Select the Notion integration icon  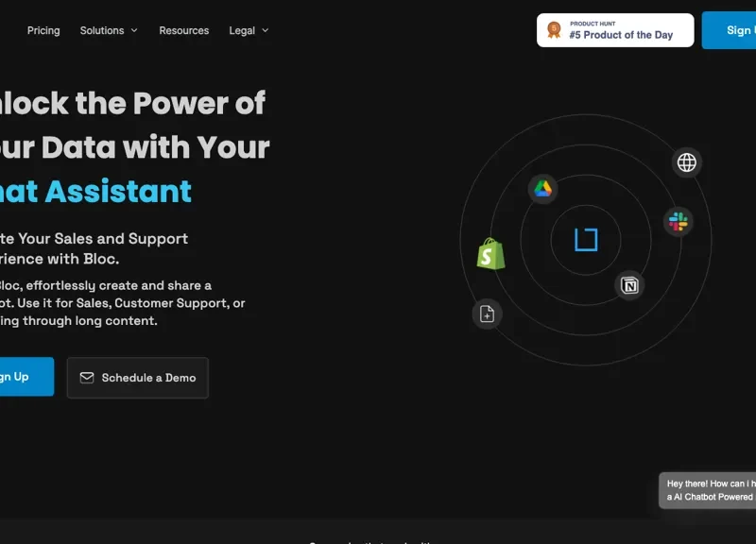(x=629, y=285)
